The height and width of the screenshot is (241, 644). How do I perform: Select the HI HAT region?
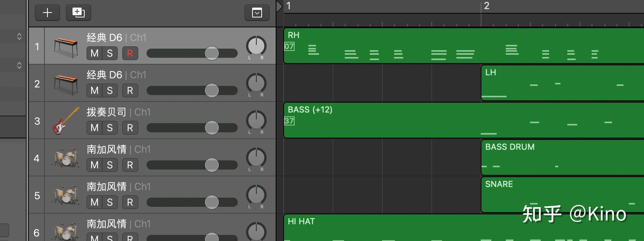point(464,227)
